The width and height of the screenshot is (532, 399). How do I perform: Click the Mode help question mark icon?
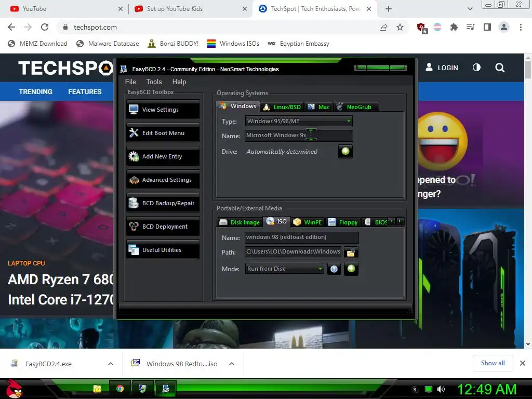[334, 269]
